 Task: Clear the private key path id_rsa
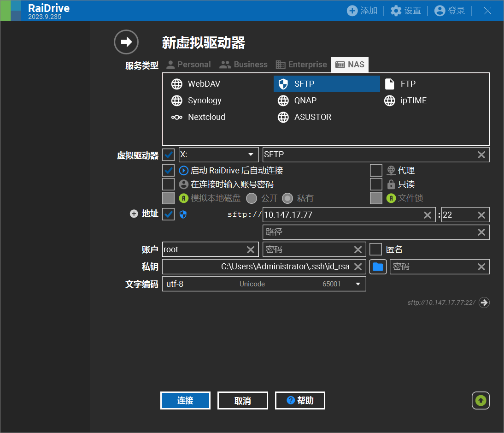(x=358, y=267)
